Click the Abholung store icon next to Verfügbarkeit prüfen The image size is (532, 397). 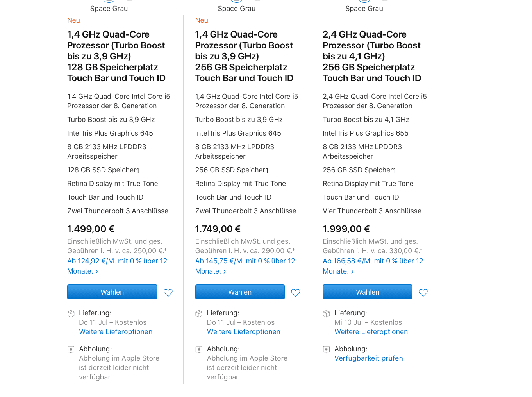[327, 349]
